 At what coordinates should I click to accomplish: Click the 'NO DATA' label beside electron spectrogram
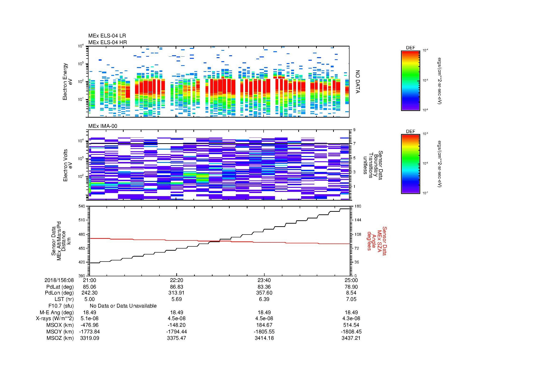(x=358, y=82)
